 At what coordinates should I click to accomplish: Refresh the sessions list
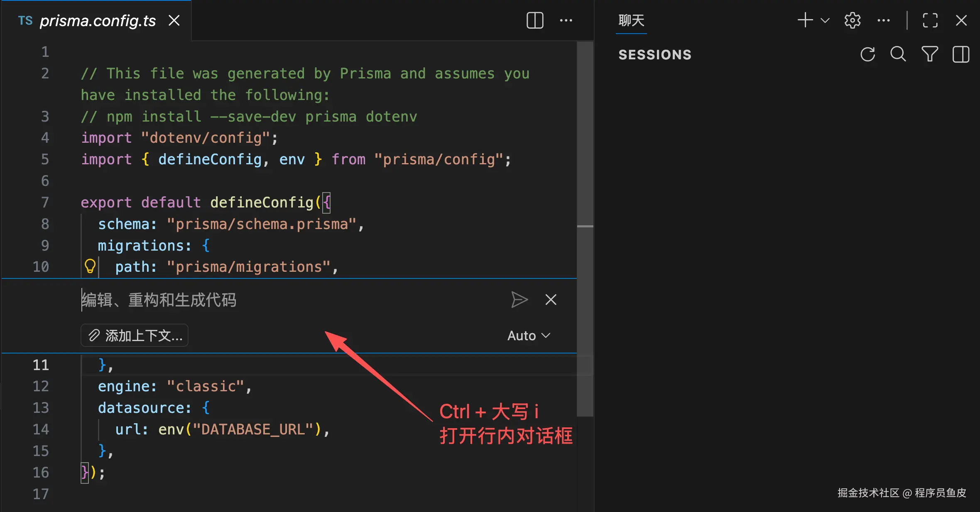[867, 54]
